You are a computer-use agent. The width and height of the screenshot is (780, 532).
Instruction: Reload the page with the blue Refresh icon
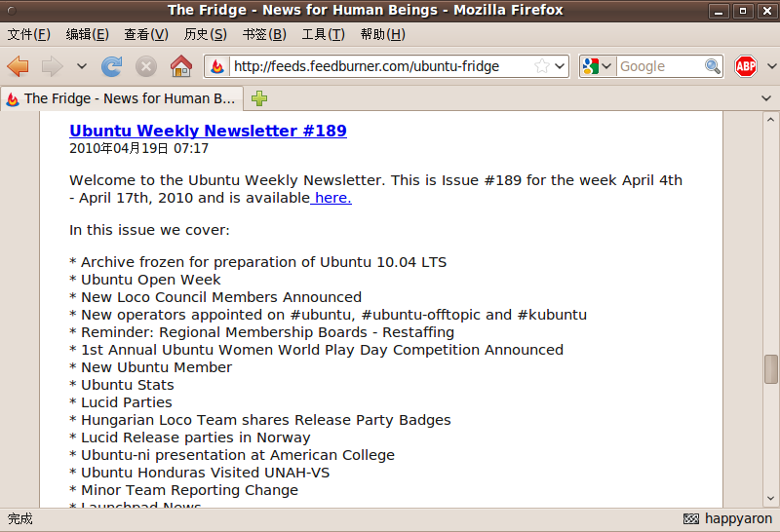pos(112,66)
